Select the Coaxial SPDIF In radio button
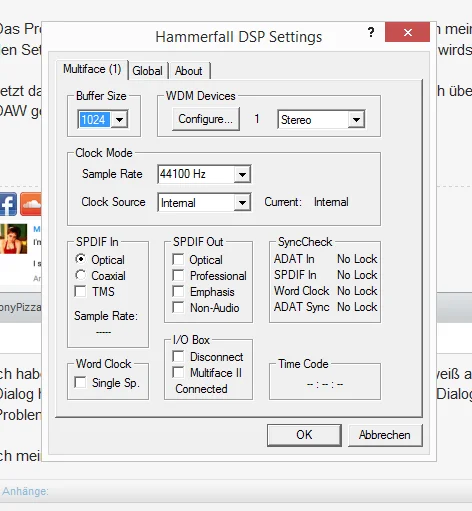 (80, 275)
